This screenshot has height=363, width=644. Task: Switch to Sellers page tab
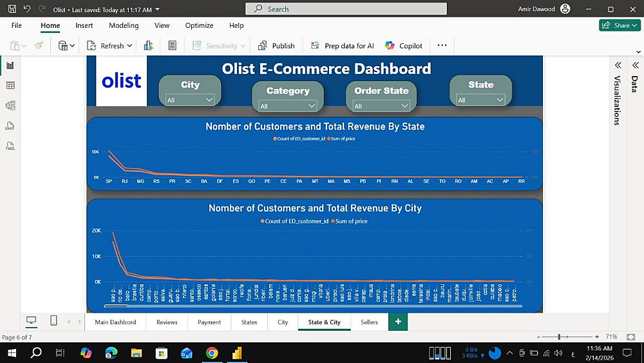[x=369, y=322]
